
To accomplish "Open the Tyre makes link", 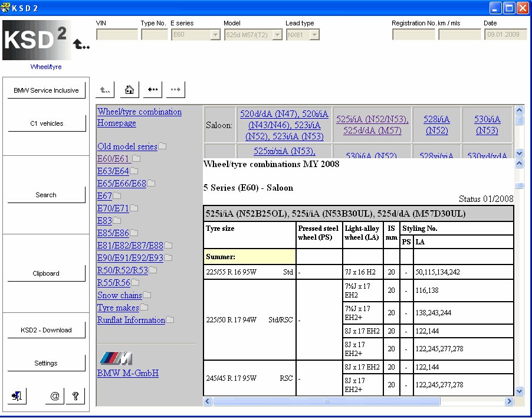I will 118,308.
